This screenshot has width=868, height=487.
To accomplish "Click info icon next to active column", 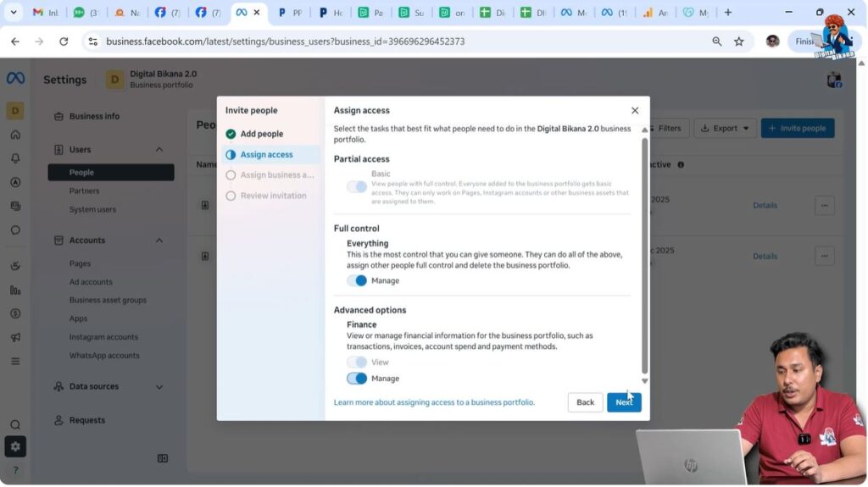I will point(681,165).
